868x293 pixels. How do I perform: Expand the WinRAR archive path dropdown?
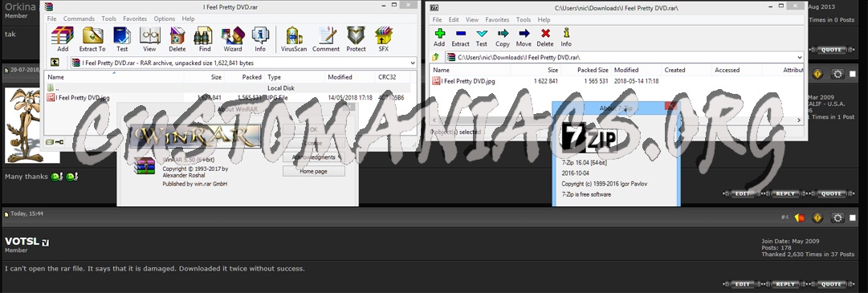pyautogui.click(x=413, y=63)
